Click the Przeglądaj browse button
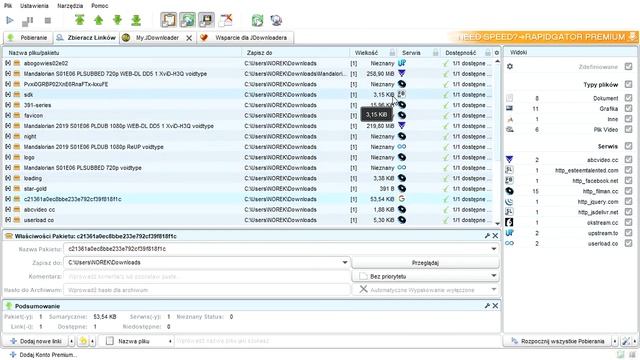This screenshot has width=640, height=360. pos(425,262)
